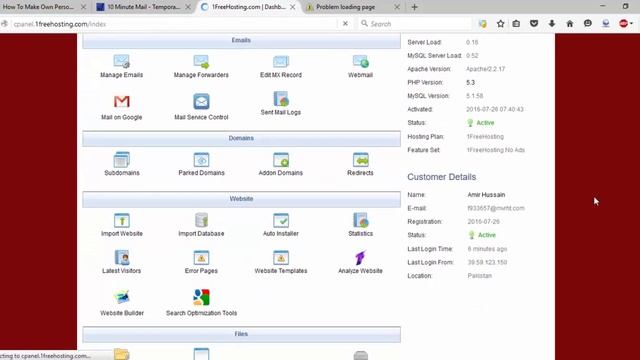Launch the Website Builder icon
640x360 pixels.
122,297
